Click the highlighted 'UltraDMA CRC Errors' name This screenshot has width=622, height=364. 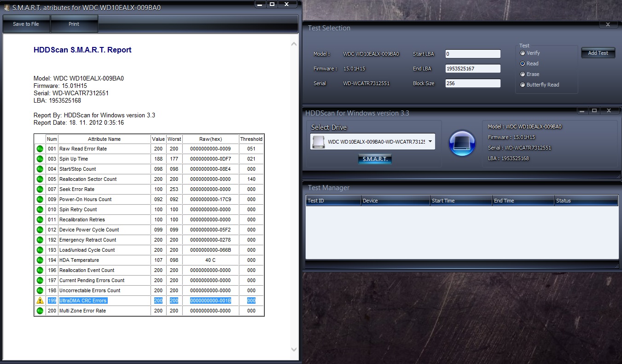(83, 300)
